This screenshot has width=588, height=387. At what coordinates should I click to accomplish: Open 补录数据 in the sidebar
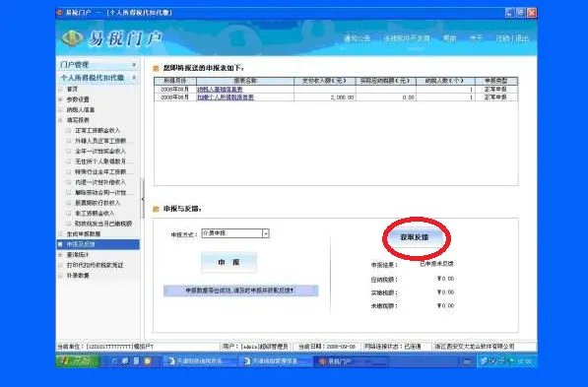point(78,276)
